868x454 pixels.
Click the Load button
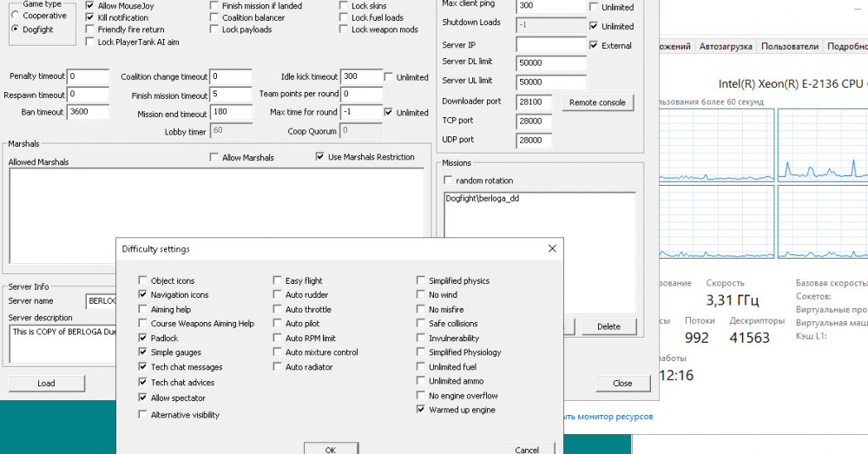tap(47, 383)
